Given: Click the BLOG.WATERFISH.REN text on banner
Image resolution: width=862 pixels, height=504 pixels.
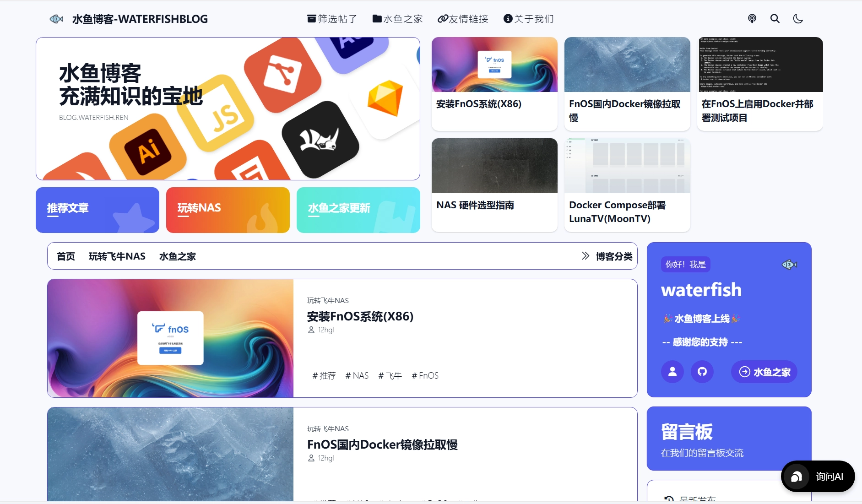Looking at the screenshot, I should click(x=94, y=118).
